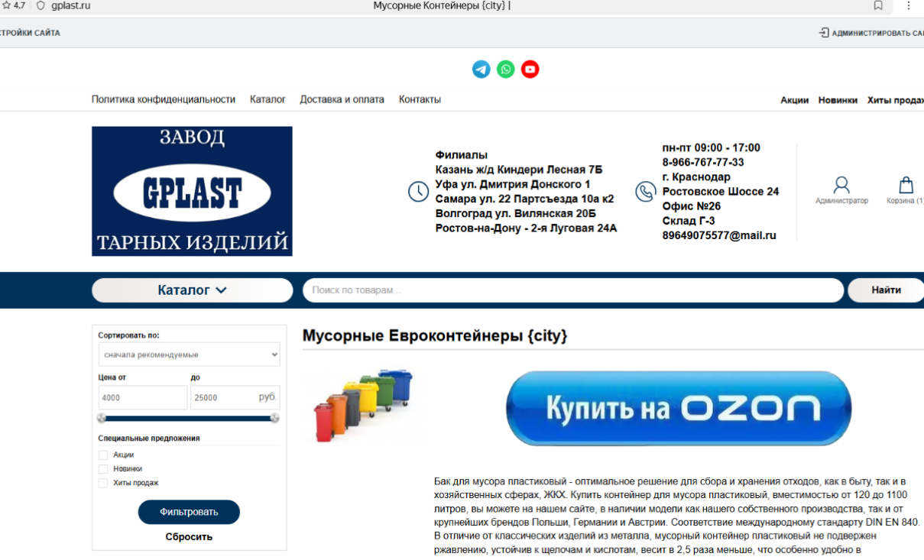Screen dimensions: 924x560
Task: Open the sort dropdown сначала рекомендуемые
Action: tap(190, 354)
